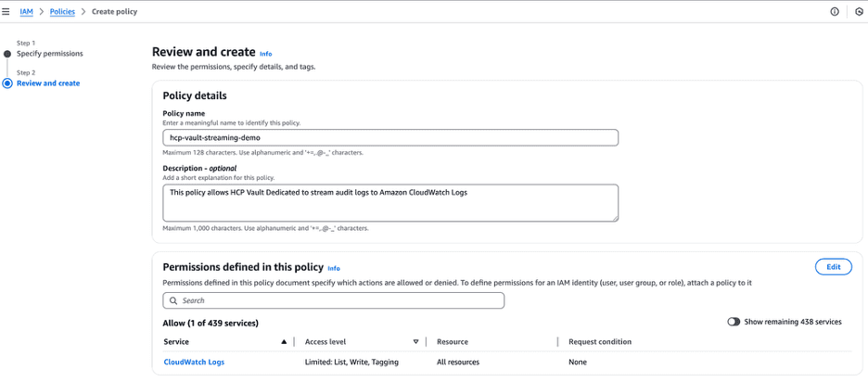Image resolution: width=868 pixels, height=382 pixels.
Task: Open Info link beside Review and create
Action: click(x=266, y=54)
